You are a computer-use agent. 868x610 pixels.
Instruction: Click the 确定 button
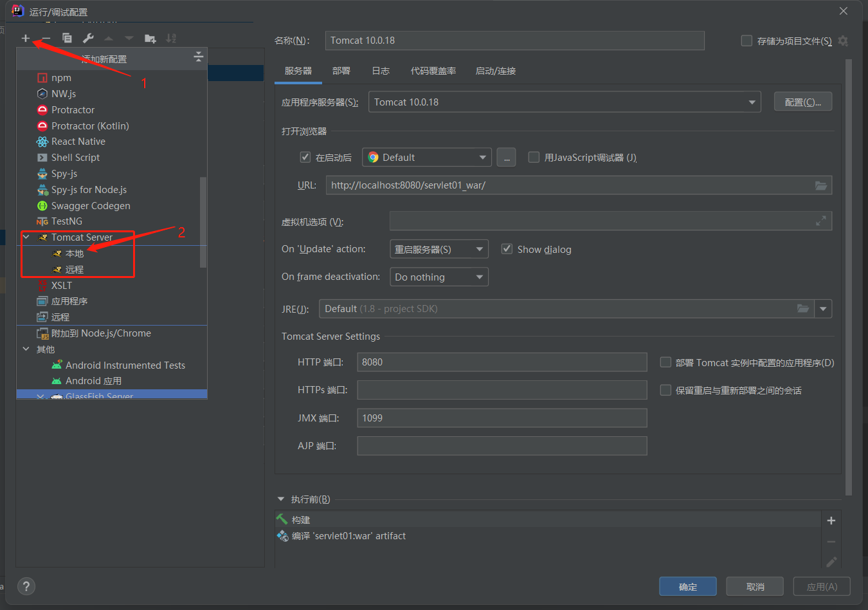(688, 587)
